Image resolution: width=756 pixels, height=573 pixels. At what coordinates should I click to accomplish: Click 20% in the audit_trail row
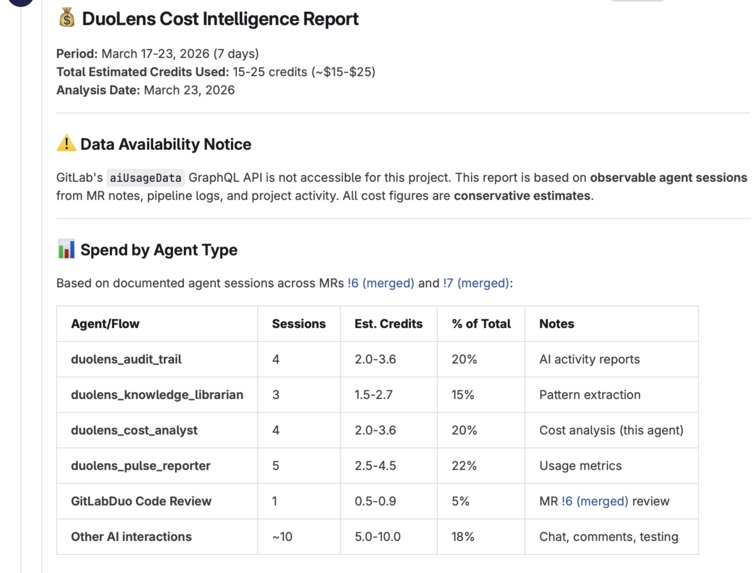[464, 359]
